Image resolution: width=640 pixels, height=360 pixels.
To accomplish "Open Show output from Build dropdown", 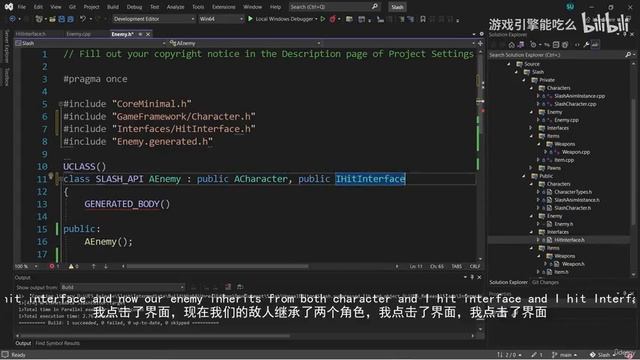I will pyautogui.click(x=122, y=287).
